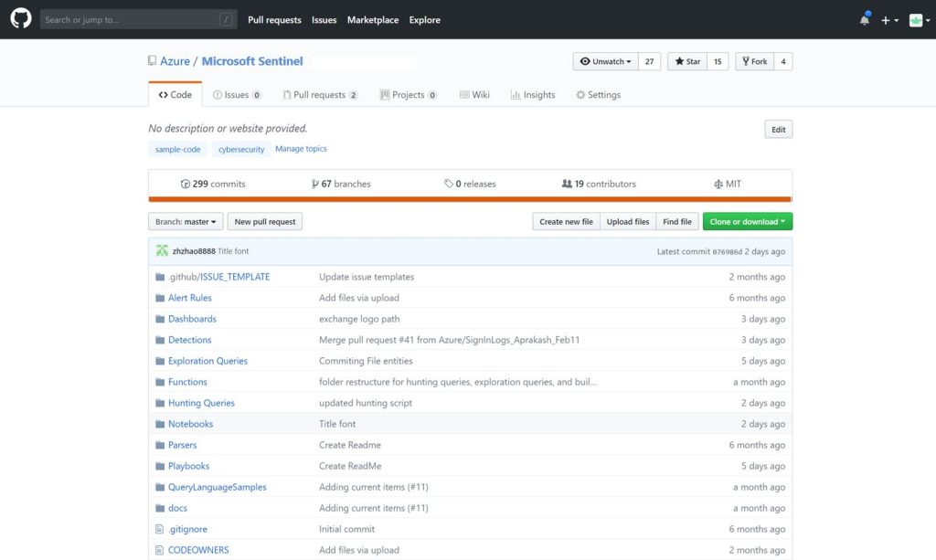Click the folder icon for Notebooks
Image resolution: width=936 pixels, height=560 pixels.
tap(159, 424)
